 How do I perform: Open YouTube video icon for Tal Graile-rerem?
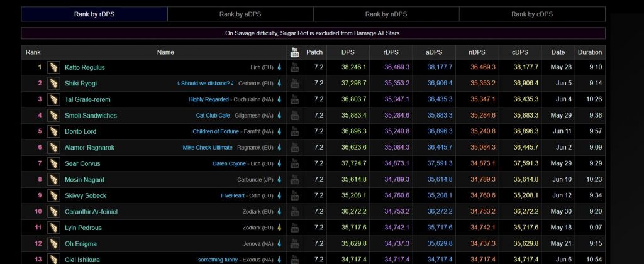click(x=294, y=99)
